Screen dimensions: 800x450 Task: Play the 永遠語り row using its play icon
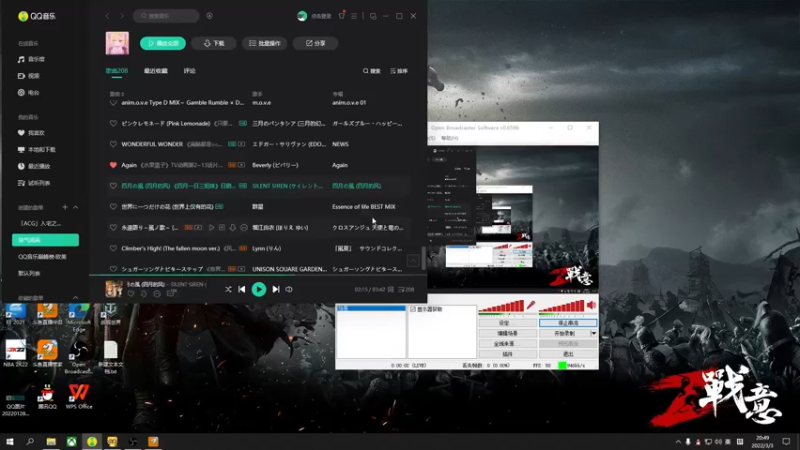coord(211,228)
